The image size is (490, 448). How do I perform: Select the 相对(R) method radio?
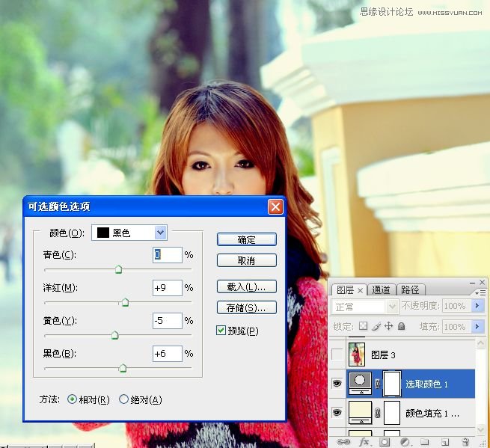[72, 399]
